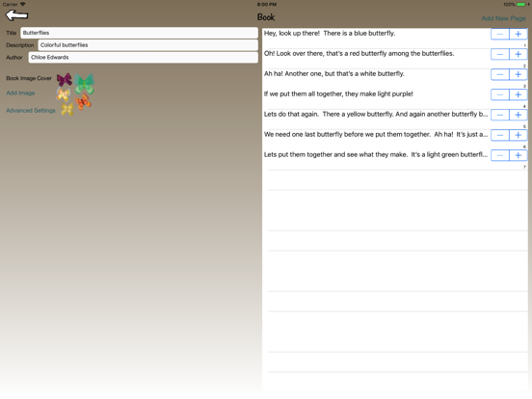Tap the Add Image link
The width and height of the screenshot is (532, 399).
pyautogui.click(x=20, y=93)
